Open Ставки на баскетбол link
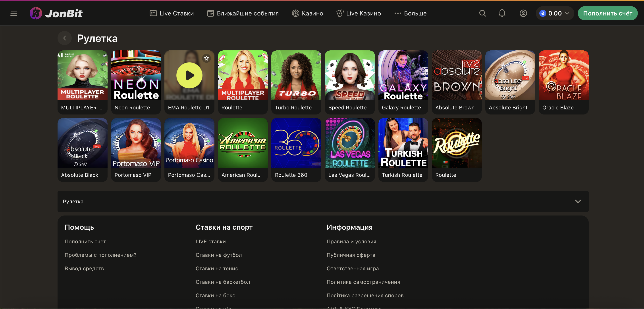 [223, 282]
